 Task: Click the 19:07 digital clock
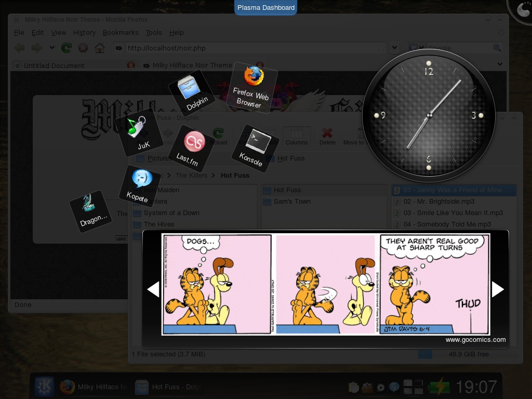coord(476,387)
